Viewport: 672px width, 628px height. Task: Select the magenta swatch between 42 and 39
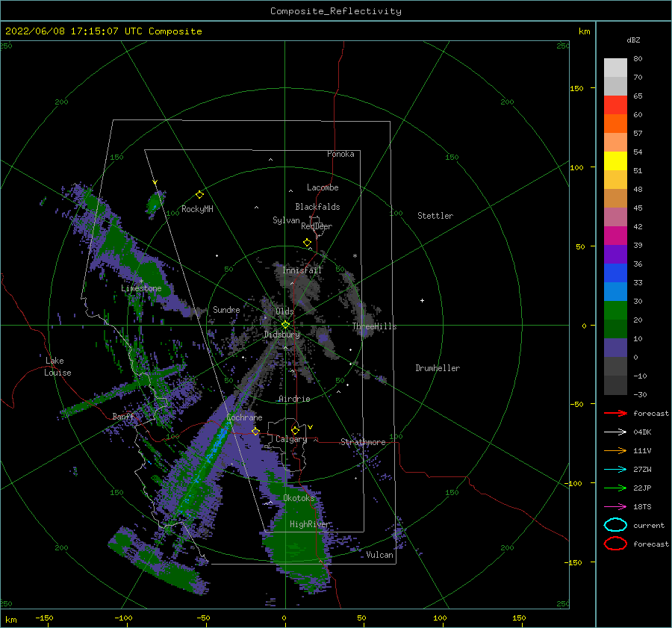(615, 235)
